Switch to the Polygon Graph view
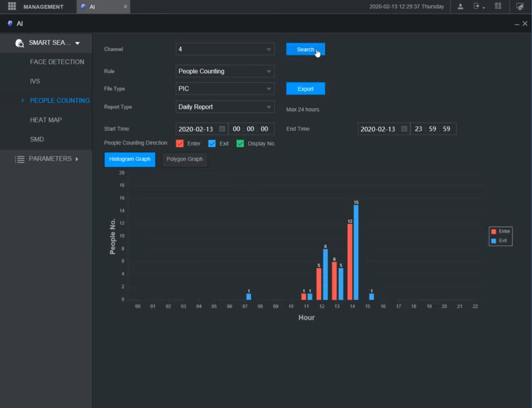Viewport: 532px width, 408px height. click(184, 159)
